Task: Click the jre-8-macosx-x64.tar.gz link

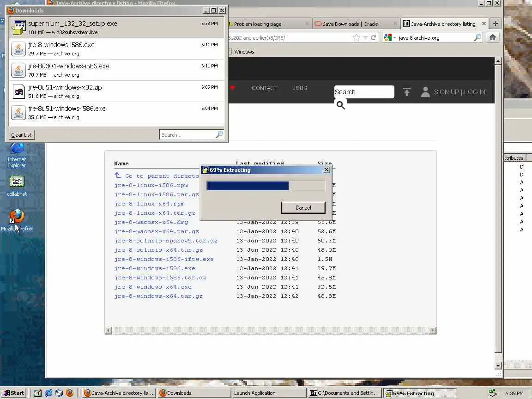Action: 157,231
